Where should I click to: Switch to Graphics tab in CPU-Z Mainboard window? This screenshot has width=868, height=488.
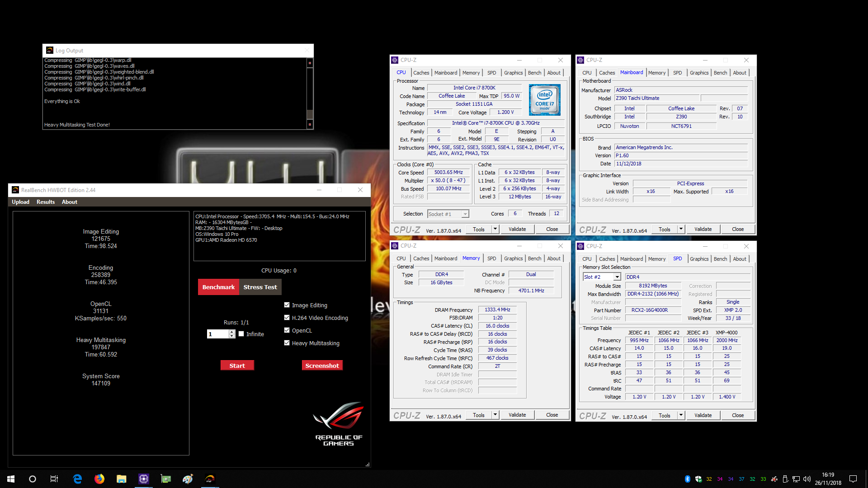click(699, 73)
